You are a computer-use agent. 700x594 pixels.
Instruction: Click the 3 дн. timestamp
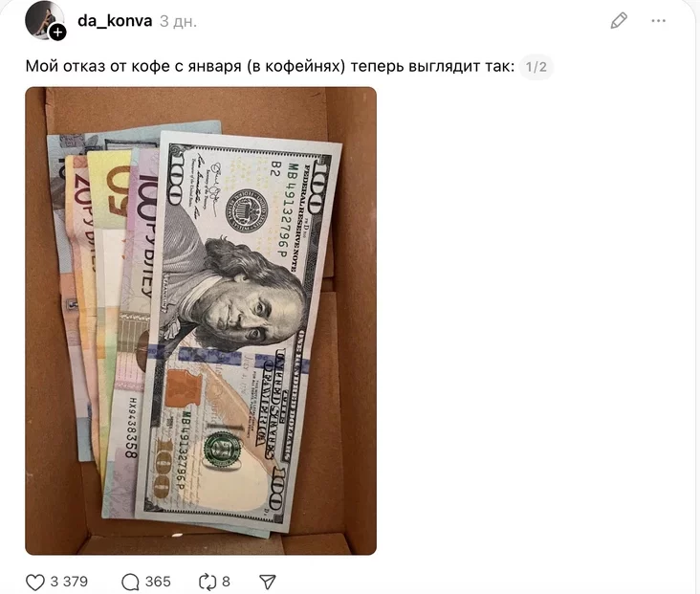click(x=178, y=21)
